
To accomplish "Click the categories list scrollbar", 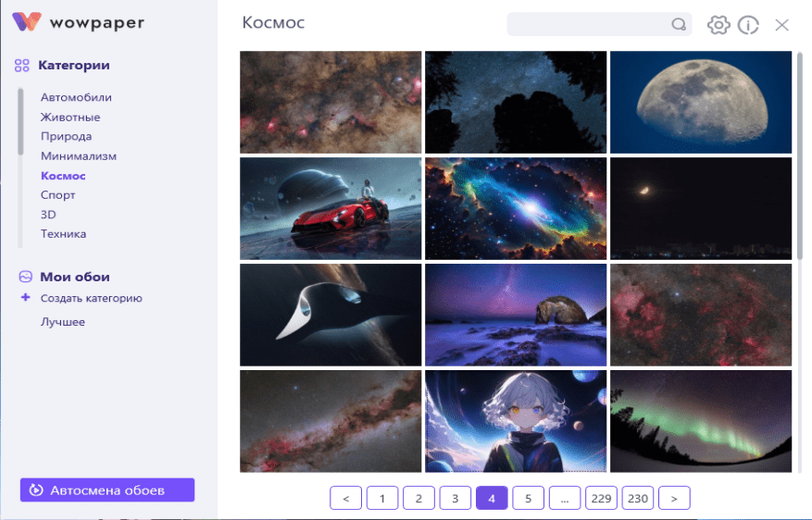I will (20, 122).
